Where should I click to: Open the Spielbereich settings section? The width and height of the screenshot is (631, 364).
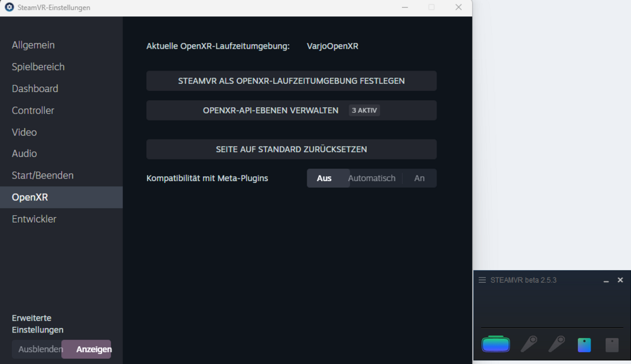[x=61, y=67]
